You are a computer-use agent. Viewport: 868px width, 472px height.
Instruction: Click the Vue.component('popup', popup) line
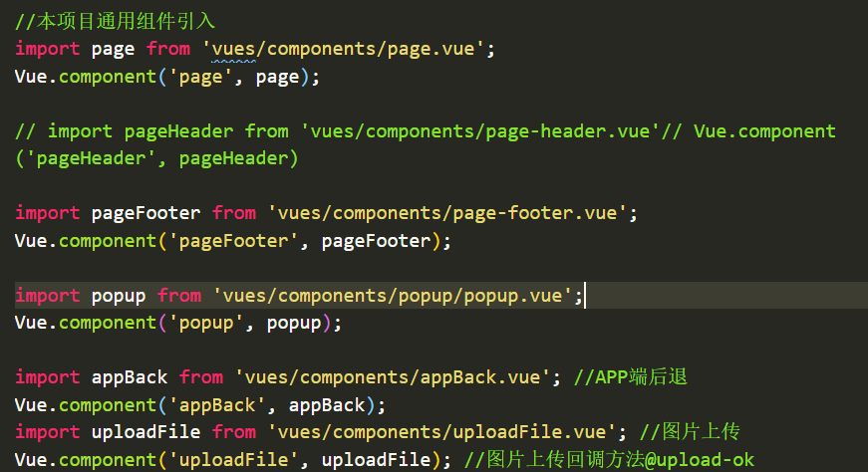coord(178,323)
